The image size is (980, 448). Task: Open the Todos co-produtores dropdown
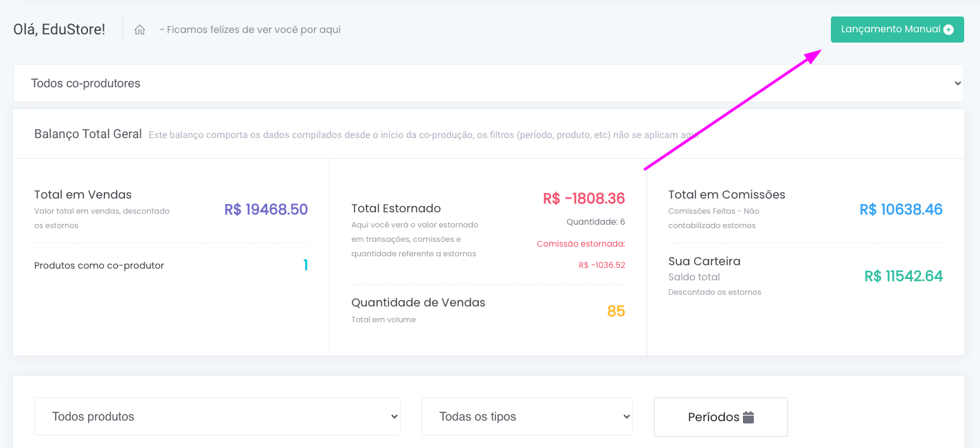point(488,83)
